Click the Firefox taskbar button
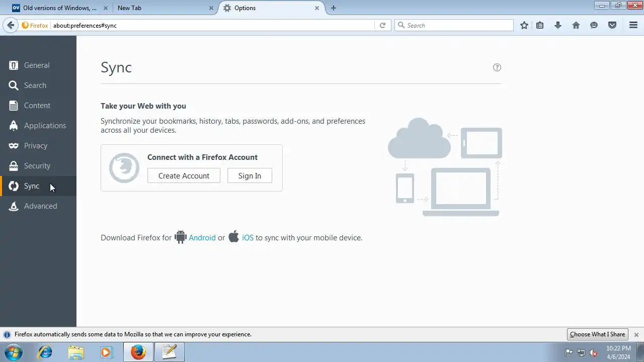This screenshot has width=644, height=362. coord(138,352)
